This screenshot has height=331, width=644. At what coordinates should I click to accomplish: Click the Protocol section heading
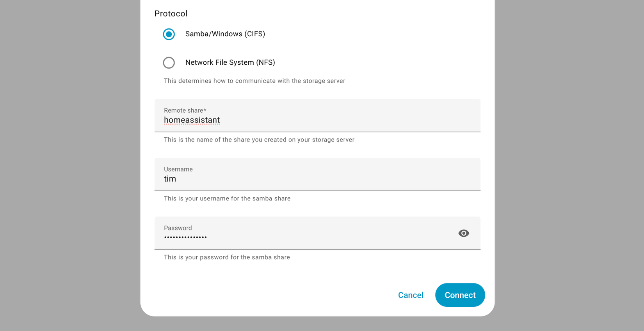171,13
